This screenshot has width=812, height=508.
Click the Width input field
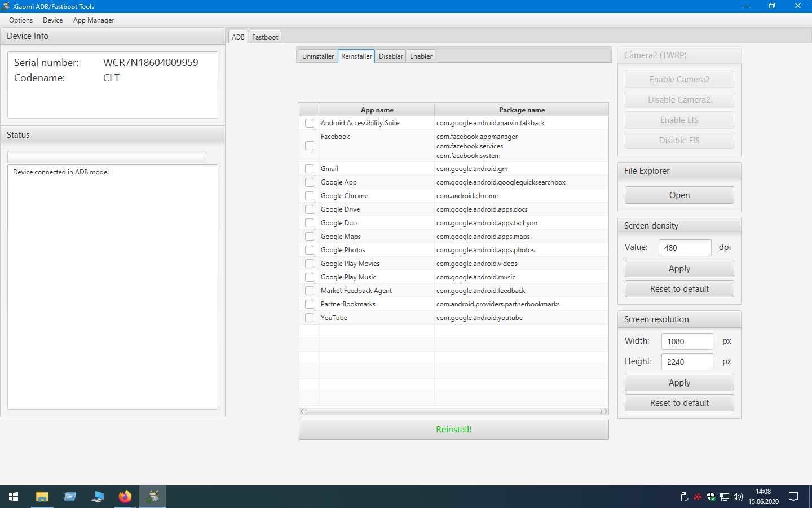[x=687, y=341]
